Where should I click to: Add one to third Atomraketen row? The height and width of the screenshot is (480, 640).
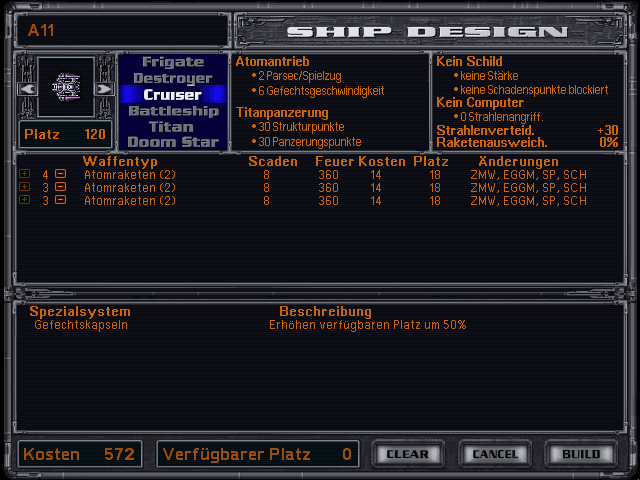[24, 201]
